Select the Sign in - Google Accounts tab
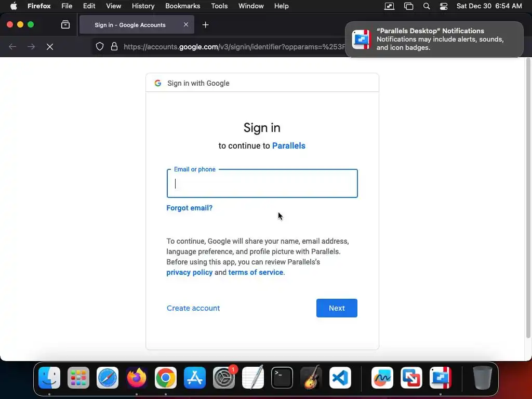Screen dimensions: 532x399 137,25
